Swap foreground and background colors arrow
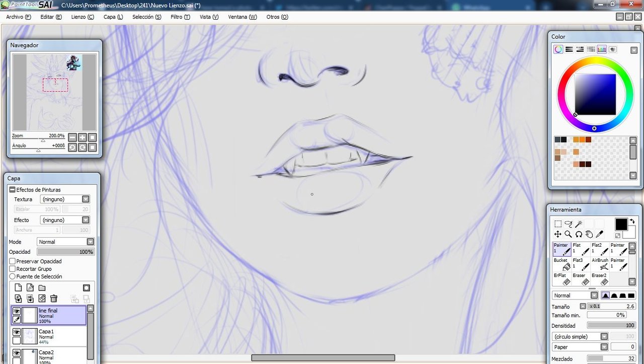Viewport: 644px width, 364px height. coord(632,222)
